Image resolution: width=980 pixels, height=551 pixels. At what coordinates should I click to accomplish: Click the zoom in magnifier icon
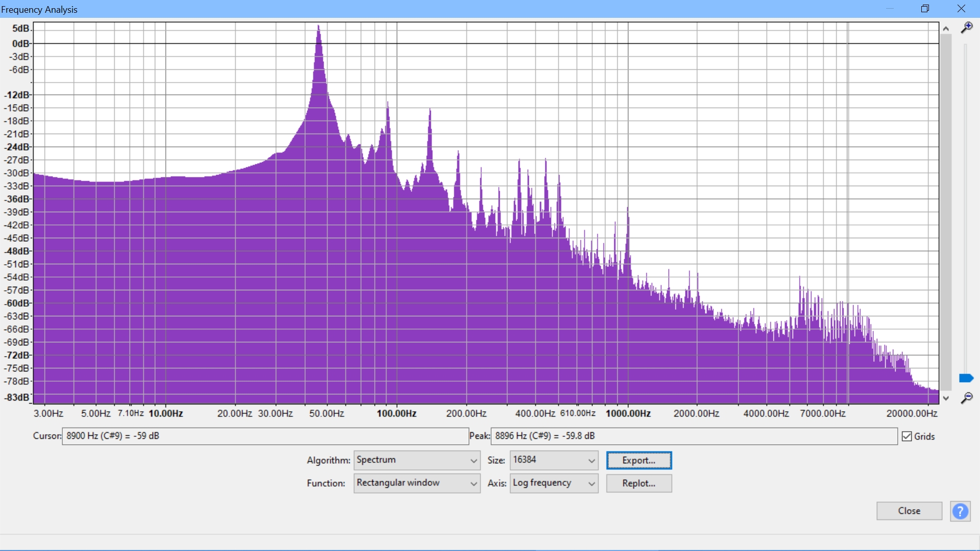(x=966, y=28)
